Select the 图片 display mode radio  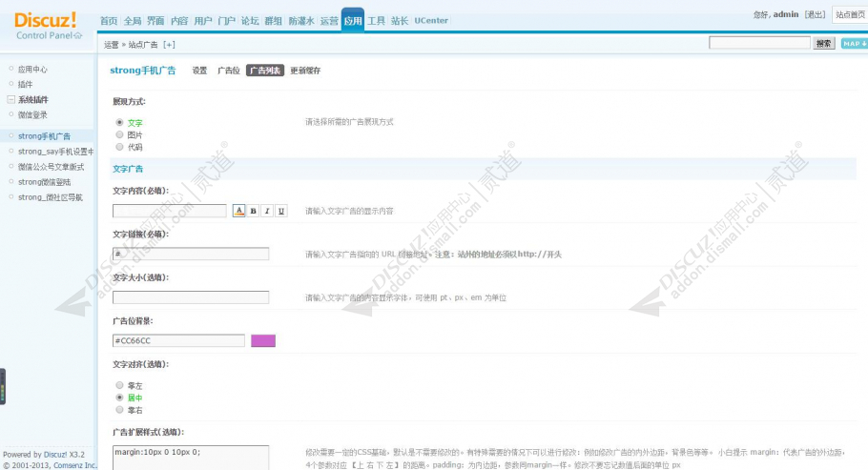[x=119, y=134]
